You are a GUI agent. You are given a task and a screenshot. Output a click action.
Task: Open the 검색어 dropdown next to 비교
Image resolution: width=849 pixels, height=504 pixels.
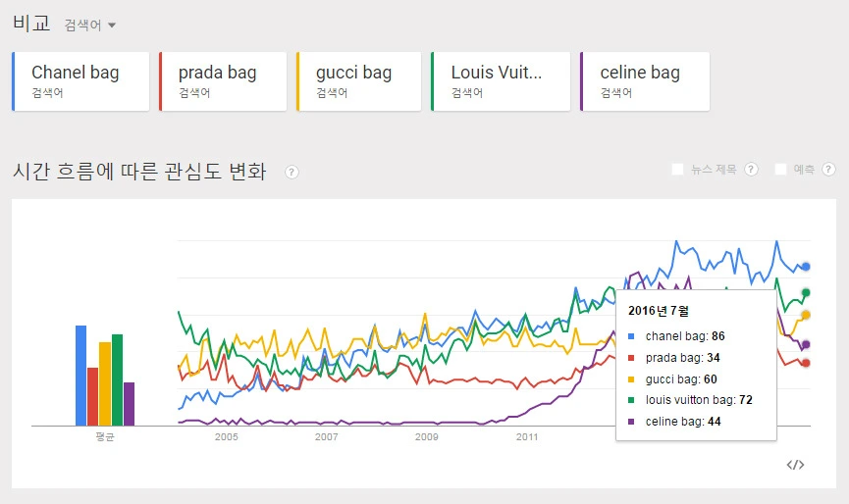pos(90,25)
